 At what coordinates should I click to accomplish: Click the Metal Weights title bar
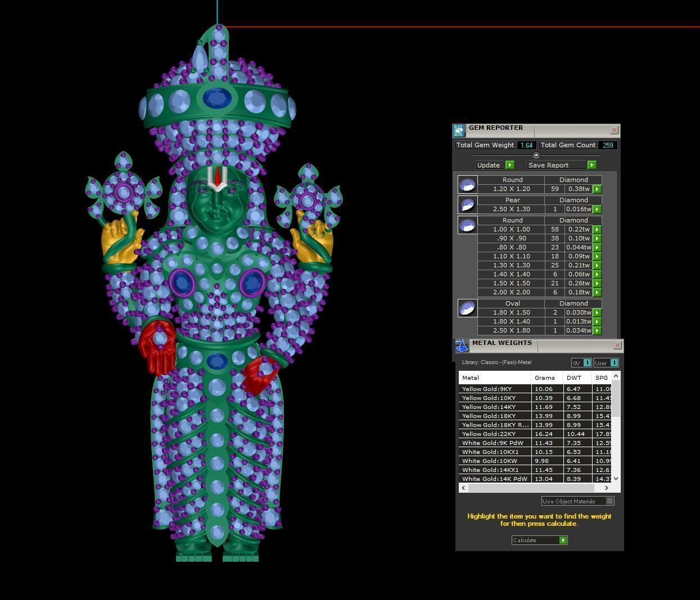[540, 345]
